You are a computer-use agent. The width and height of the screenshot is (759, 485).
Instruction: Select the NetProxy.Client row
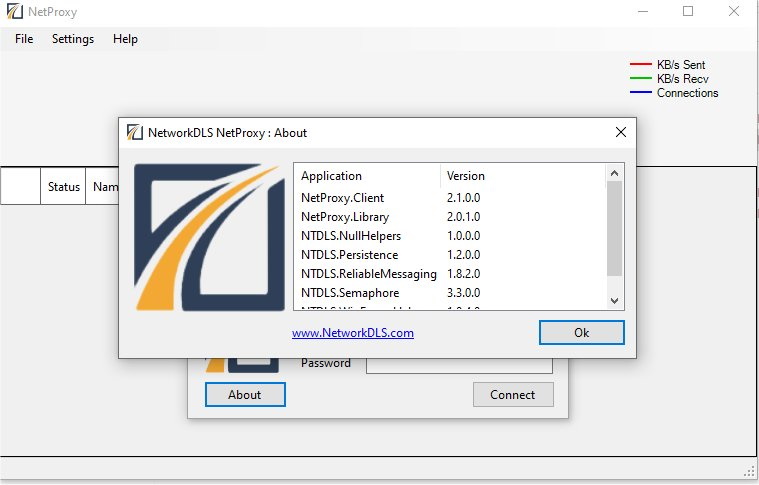450,198
